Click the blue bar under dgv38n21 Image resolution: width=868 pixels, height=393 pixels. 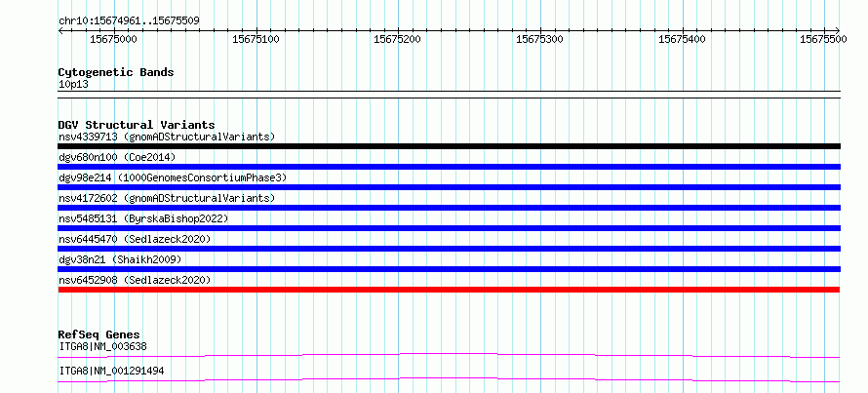pyautogui.click(x=449, y=269)
